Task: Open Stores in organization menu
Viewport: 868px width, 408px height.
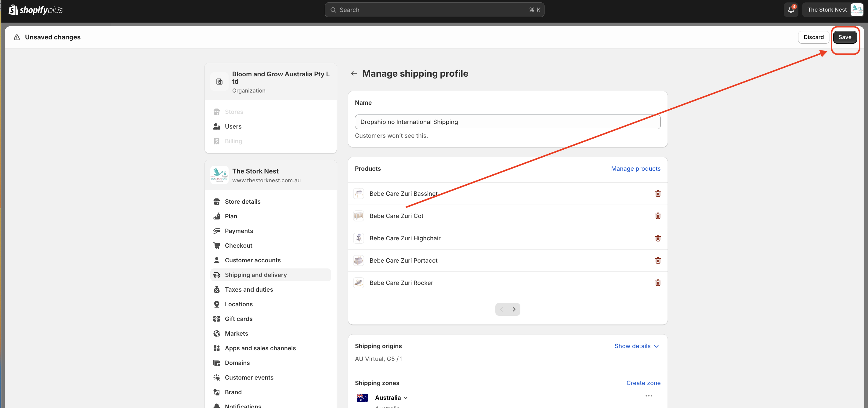Action: (x=270, y=112)
